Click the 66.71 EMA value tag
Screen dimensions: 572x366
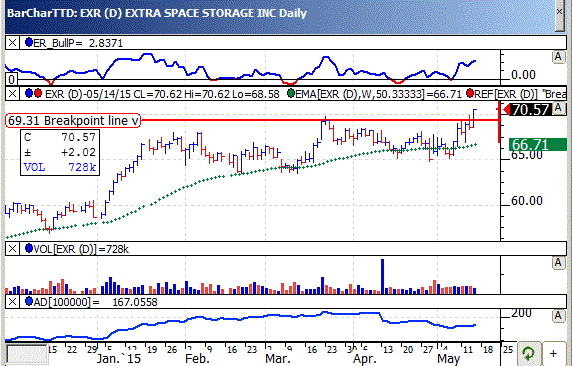(537, 145)
